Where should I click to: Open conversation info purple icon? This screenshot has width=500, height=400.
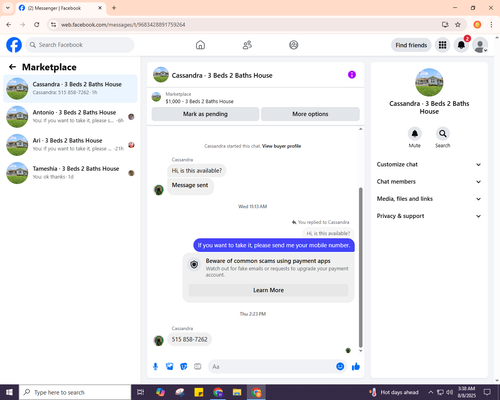(352, 75)
